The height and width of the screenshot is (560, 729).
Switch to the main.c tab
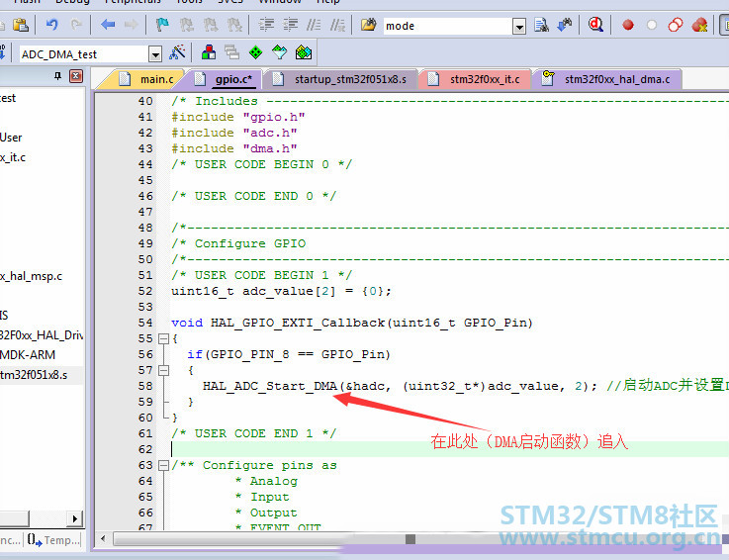pos(147,79)
